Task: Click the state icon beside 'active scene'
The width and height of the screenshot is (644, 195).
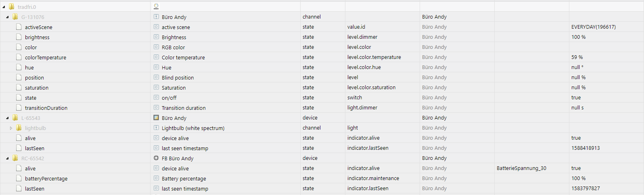Action: tap(156, 27)
